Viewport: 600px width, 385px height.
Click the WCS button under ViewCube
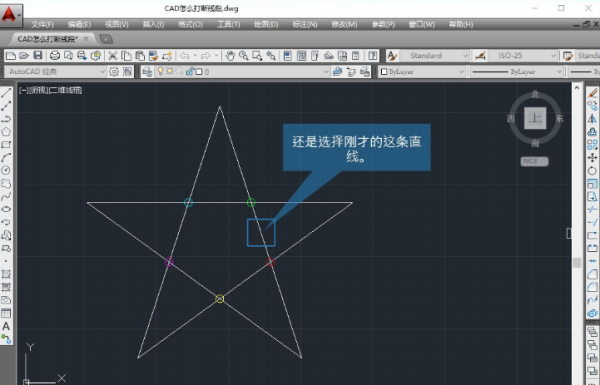534,161
